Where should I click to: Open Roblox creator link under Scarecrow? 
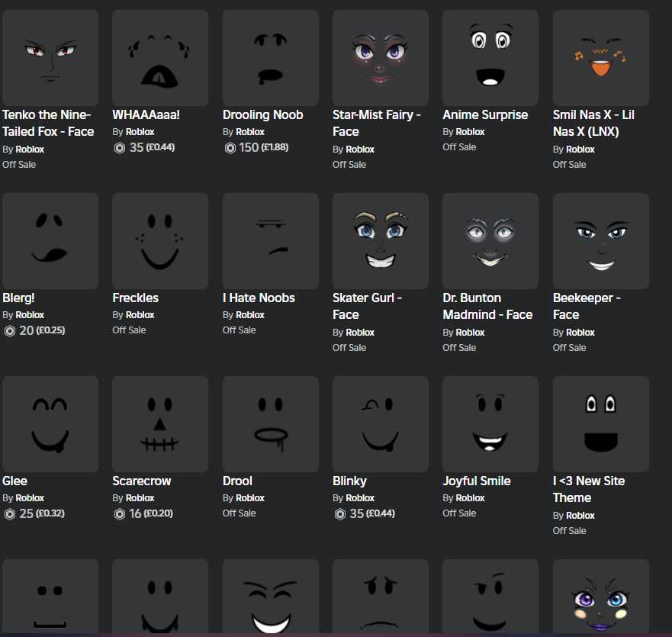click(x=140, y=498)
